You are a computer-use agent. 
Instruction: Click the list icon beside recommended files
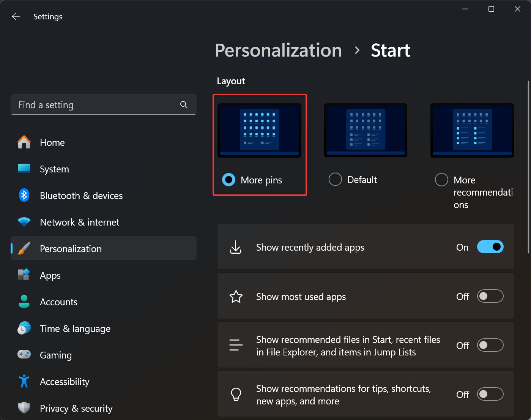(236, 345)
